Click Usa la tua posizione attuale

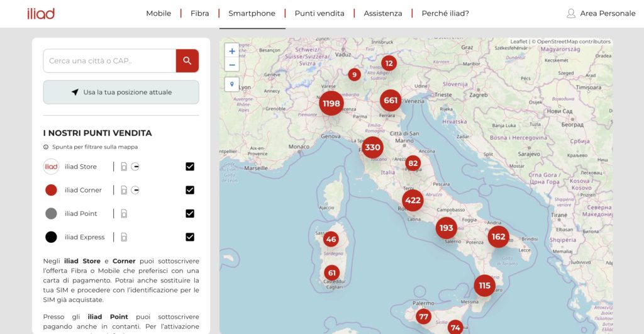click(x=121, y=92)
